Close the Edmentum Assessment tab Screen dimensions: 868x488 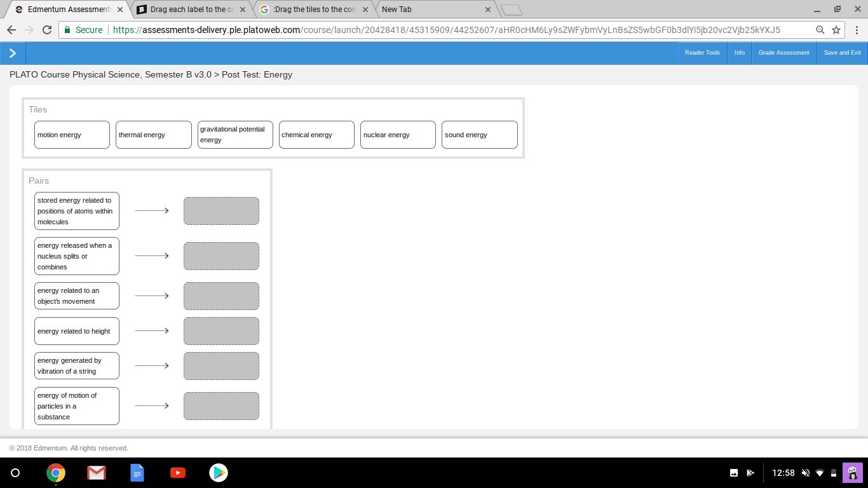click(119, 10)
